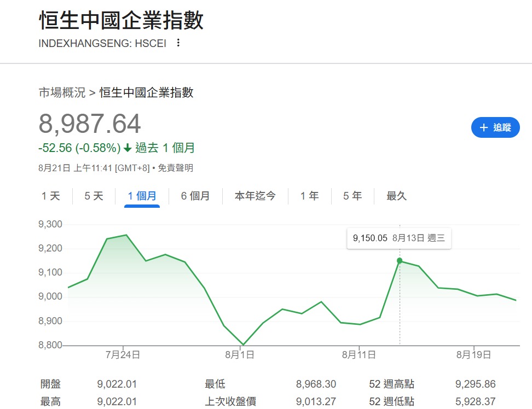532x409 pixels.
Task: Switch to the 1 天 range tab
Action: 51,196
